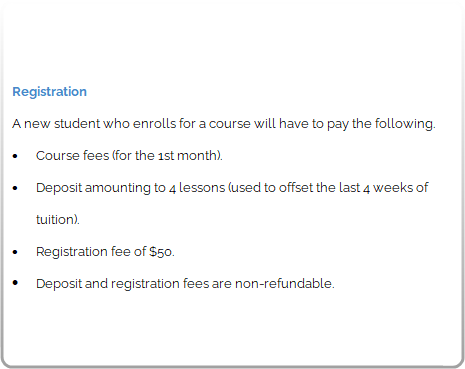The image size is (465, 369).
Task: Click the sentence about a new student enrolling
Action: tap(224, 124)
